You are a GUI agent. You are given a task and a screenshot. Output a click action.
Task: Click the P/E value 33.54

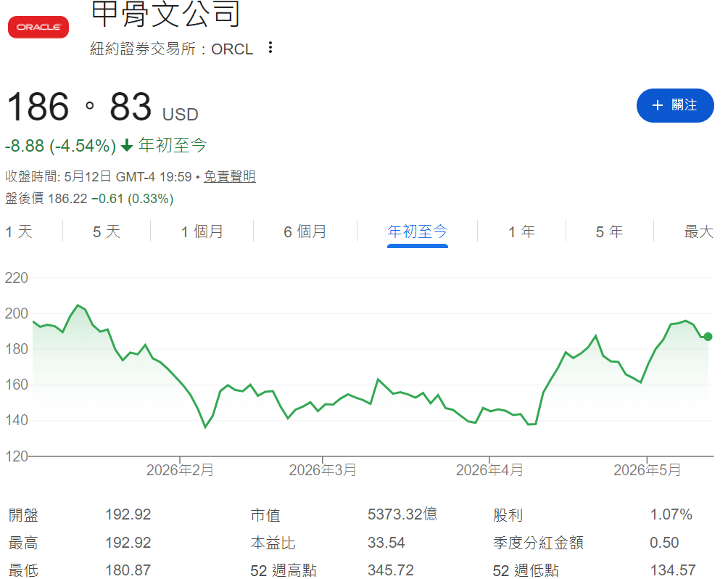[x=386, y=543]
